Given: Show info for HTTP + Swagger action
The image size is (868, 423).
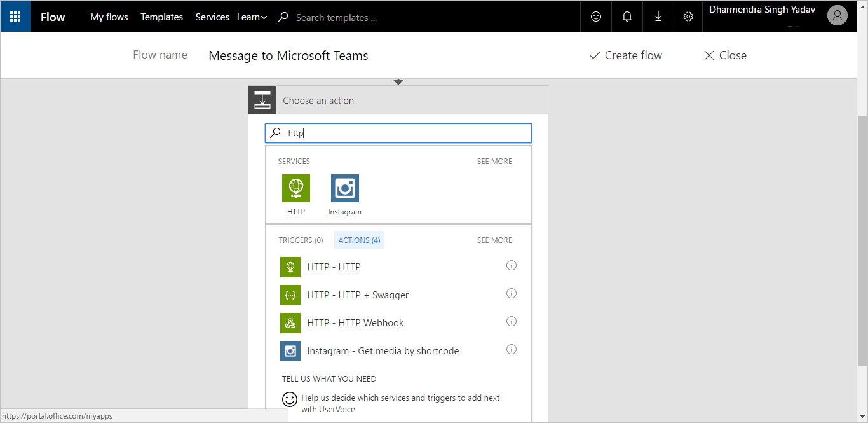Looking at the screenshot, I should (512, 293).
